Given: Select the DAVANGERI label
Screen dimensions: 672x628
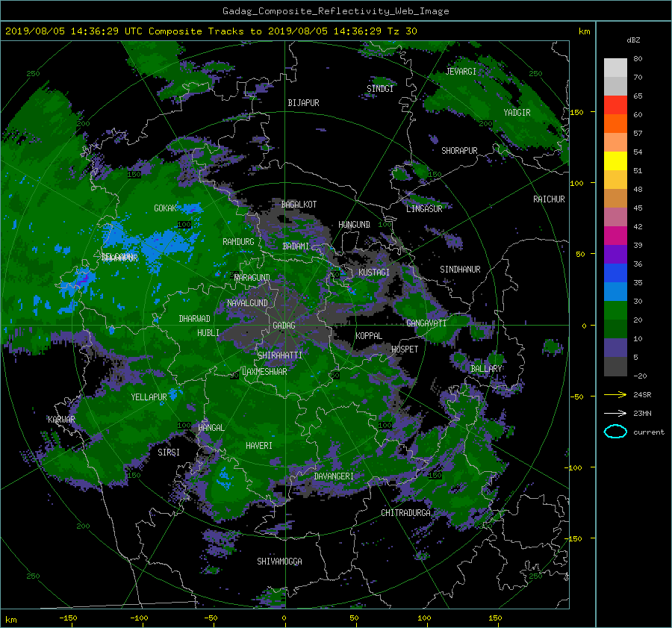Looking at the screenshot, I should [x=334, y=476].
